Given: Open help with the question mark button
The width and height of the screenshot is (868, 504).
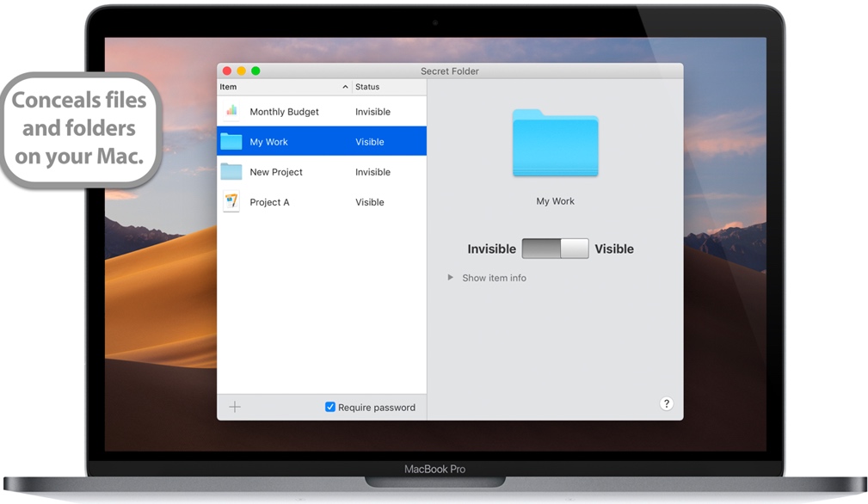Looking at the screenshot, I should tap(666, 403).
